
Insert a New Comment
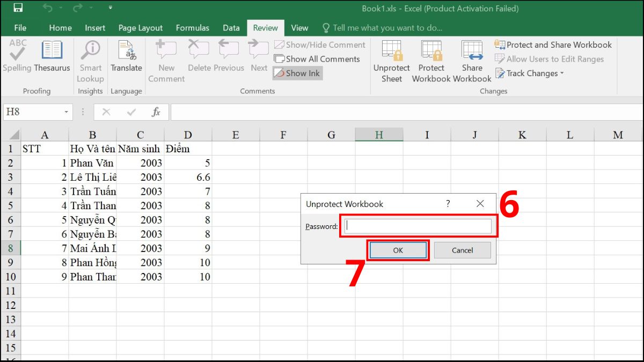166,59
